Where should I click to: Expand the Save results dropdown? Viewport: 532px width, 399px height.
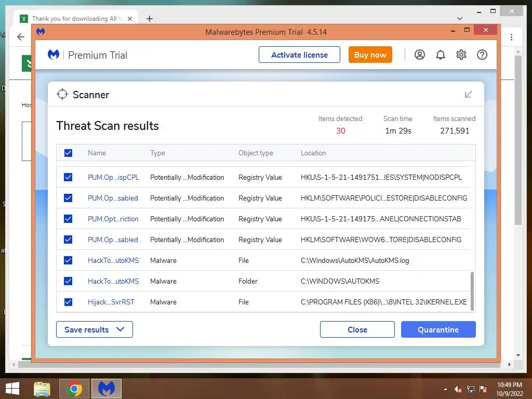coord(95,329)
